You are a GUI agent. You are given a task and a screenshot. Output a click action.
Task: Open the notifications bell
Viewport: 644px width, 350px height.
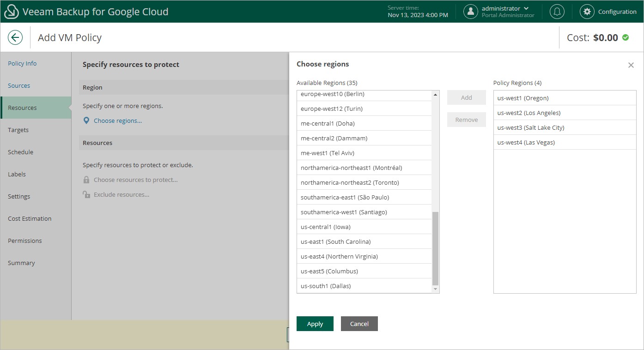point(557,12)
